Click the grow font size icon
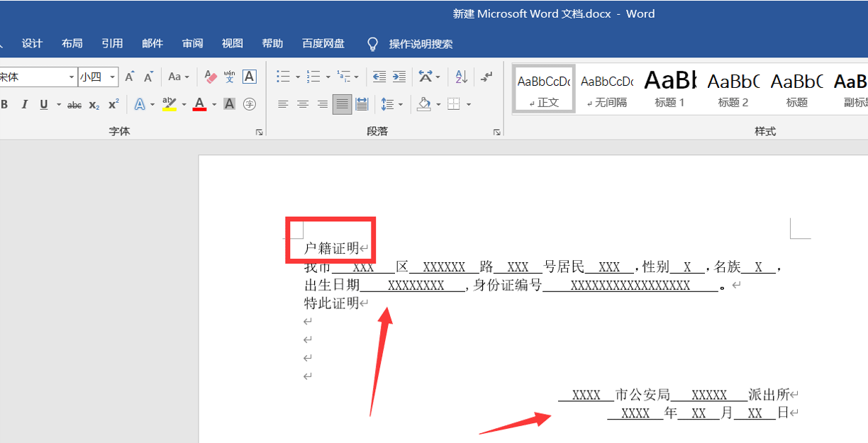 point(129,77)
